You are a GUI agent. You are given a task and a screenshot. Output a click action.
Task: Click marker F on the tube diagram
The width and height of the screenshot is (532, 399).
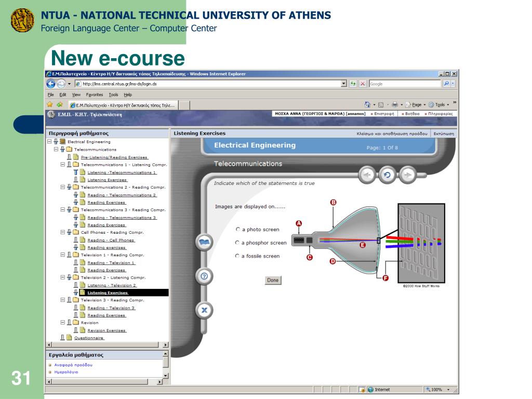pyautogui.click(x=385, y=278)
